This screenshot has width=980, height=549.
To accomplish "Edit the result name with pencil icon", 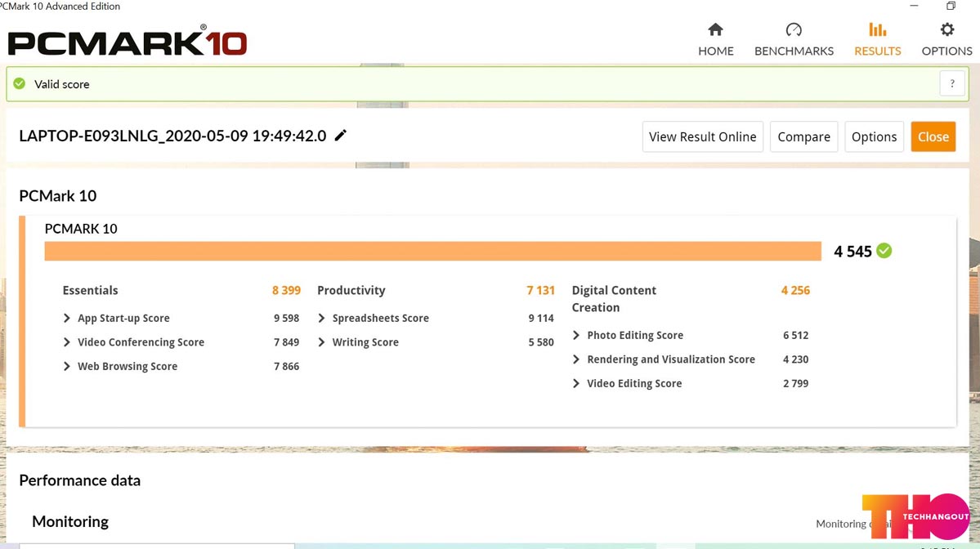I will pyautogui.click(x=341, y=136).
